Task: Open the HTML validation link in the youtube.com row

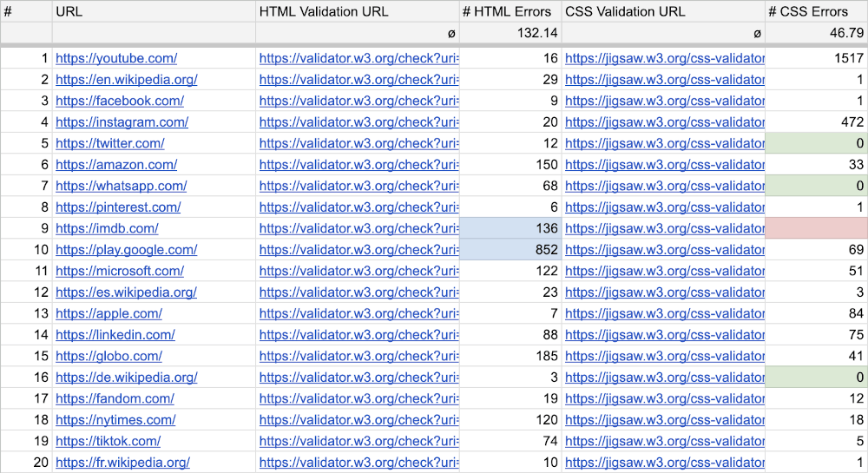Action: (x=358, y=58)
